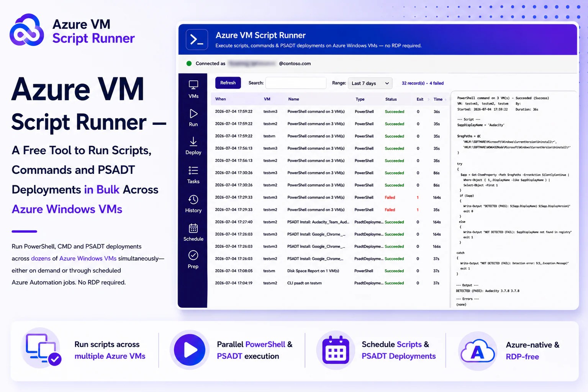
Task: Open the History clock icon in sidebar
Action: [x=193, y=199]
